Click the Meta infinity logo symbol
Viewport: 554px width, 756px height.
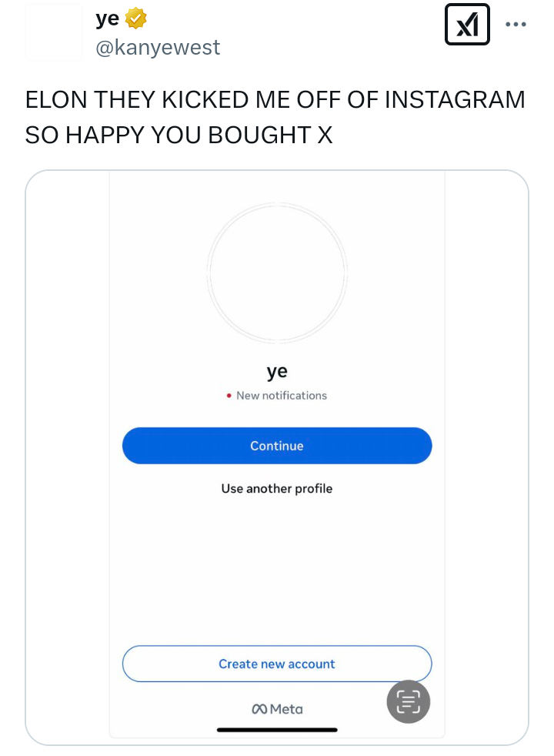[x=259, y=709]
